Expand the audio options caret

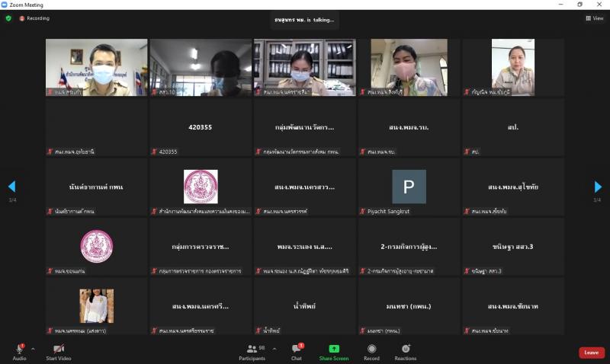coord(33,349)
